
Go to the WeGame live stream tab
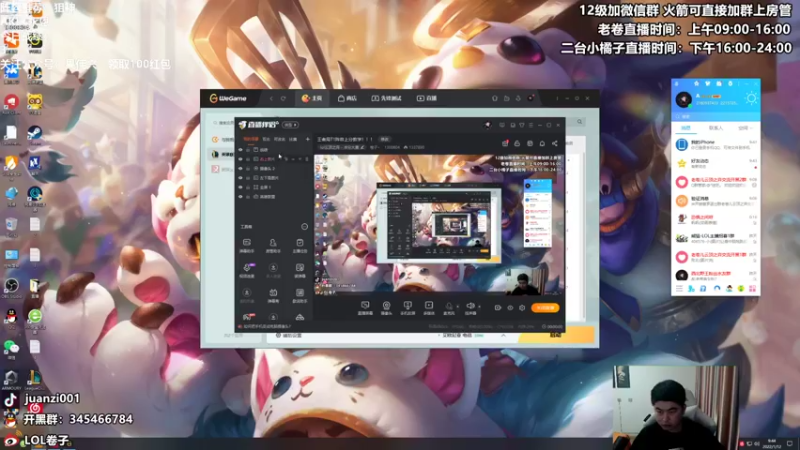(x=427, y=98)
